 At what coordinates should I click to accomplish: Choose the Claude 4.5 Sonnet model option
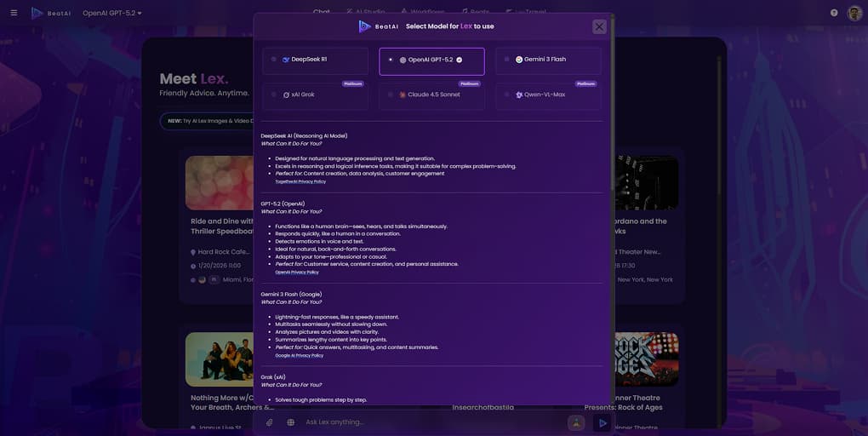tap(431, 95)
